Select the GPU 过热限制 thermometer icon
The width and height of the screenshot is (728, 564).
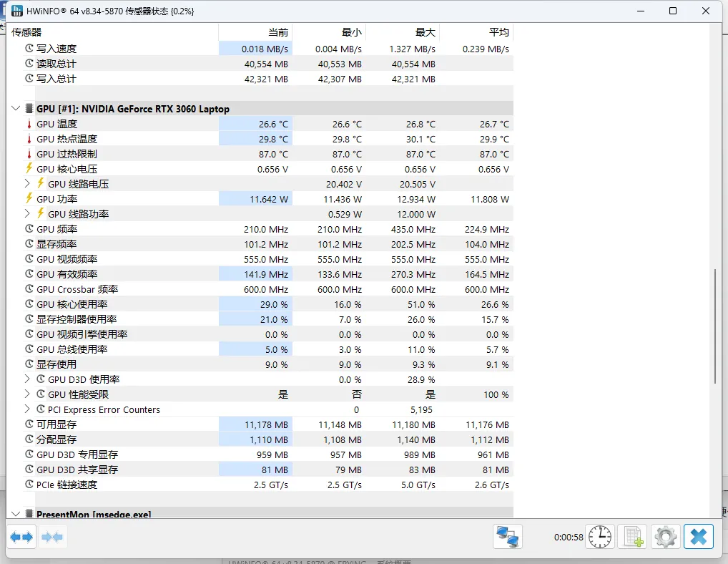point(29,154)
